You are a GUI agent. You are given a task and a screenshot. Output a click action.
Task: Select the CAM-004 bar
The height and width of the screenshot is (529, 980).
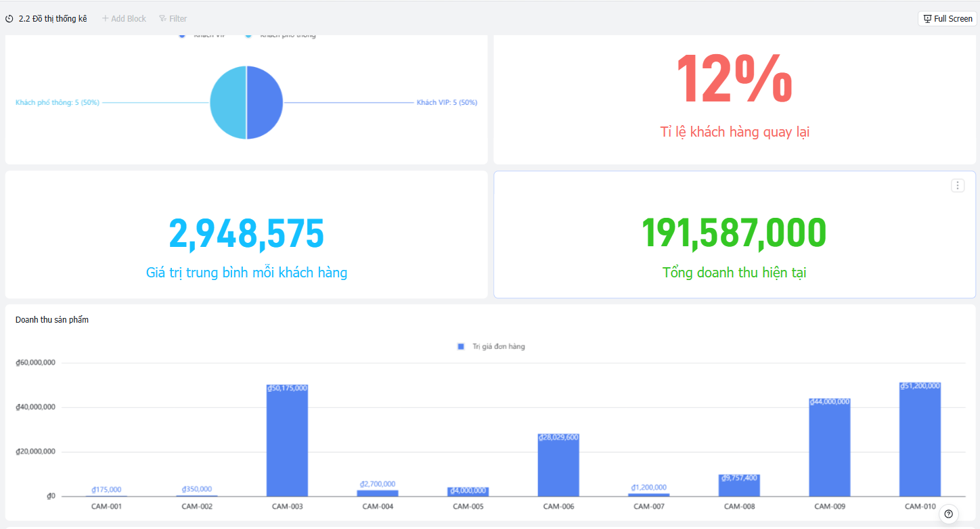tap(378, 493)
